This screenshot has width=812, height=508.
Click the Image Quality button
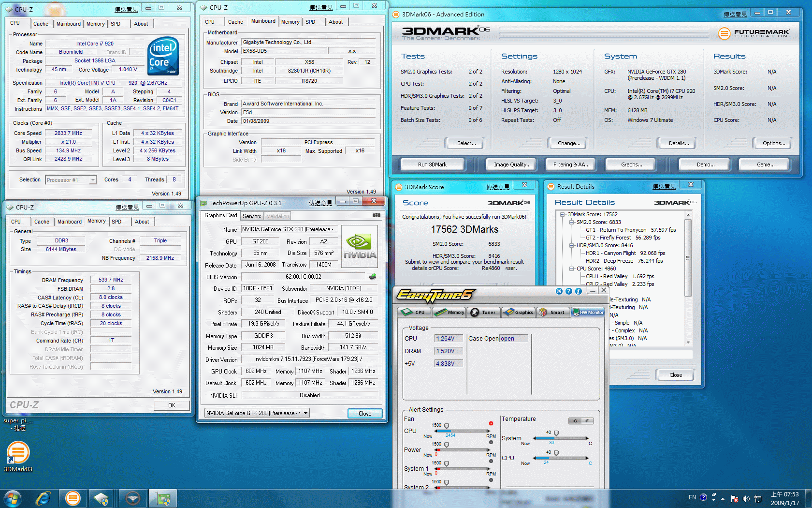512,164
